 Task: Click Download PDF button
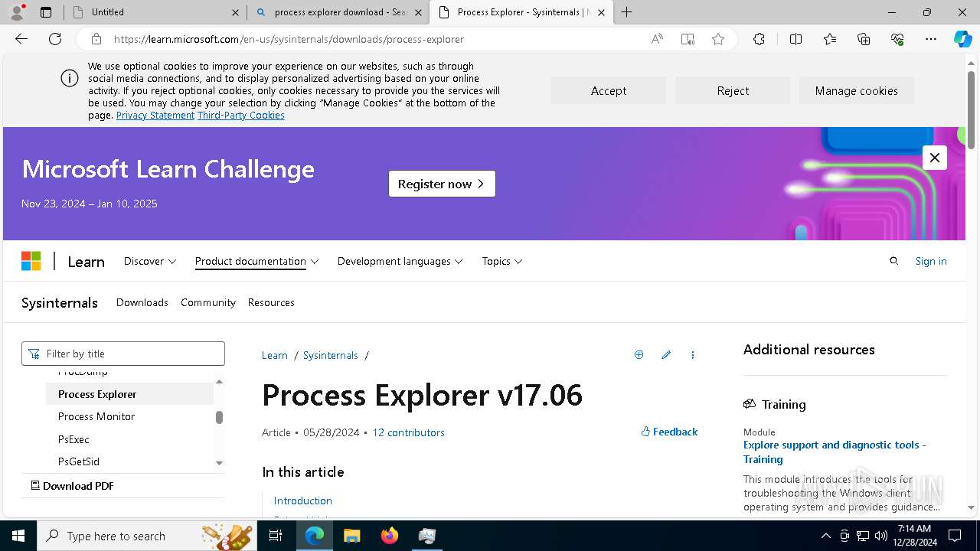tap(73, 485)
